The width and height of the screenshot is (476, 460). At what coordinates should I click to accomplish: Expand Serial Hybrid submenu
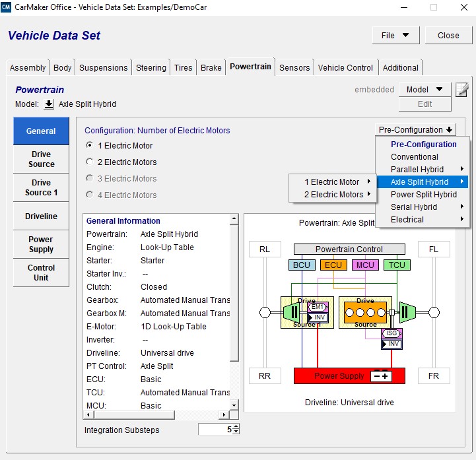point(422,207)
